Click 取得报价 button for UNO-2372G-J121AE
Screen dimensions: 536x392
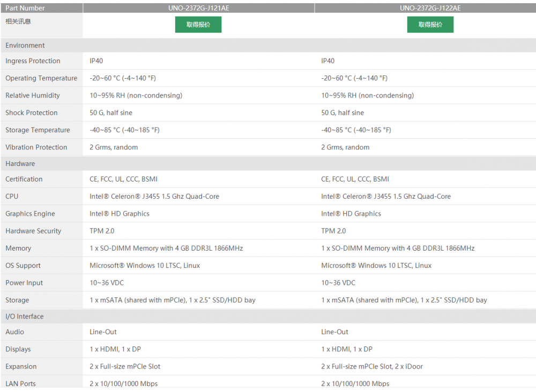[198, 25]
